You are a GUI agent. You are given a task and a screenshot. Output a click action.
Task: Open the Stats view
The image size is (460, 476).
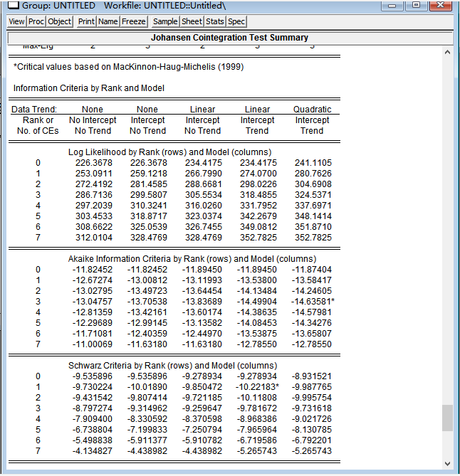(x=215, y=21)
